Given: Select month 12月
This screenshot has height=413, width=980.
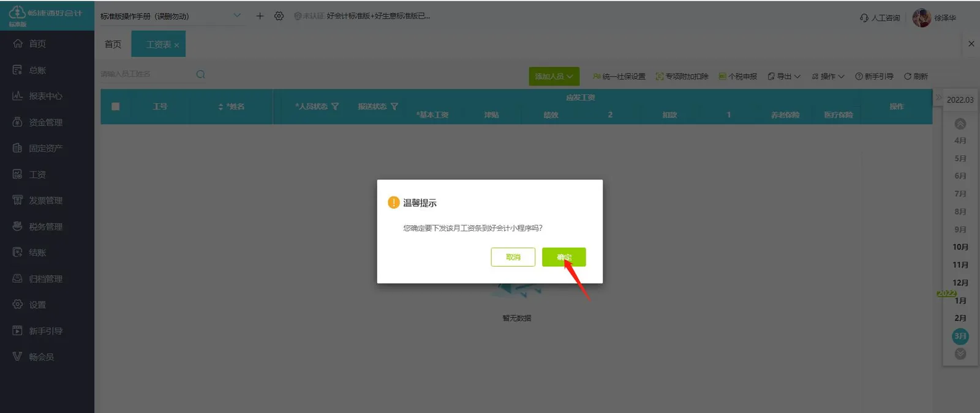Looking at the screenshot, I should (x=960, y=283).
